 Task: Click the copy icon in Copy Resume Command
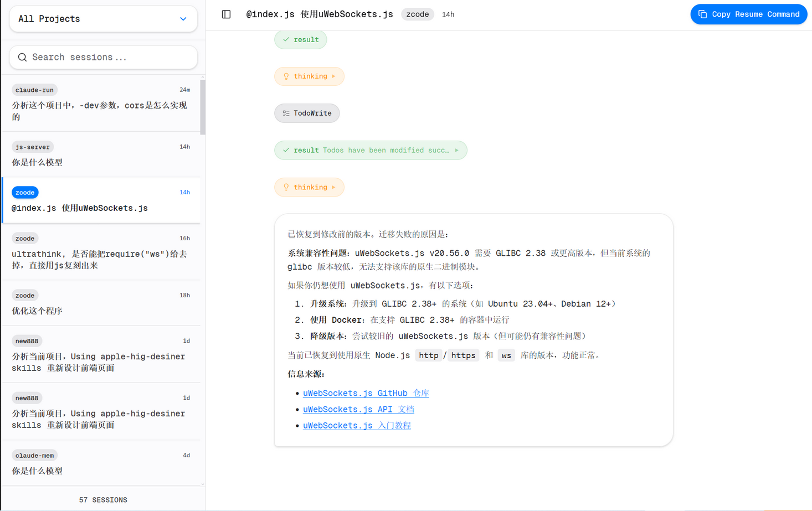[702, 14]
